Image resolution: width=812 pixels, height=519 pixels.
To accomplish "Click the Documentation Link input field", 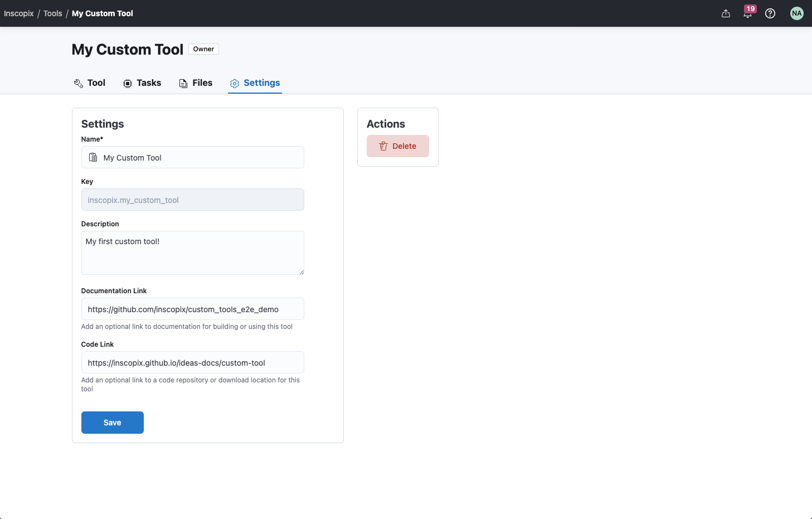I will click(192, 309).
